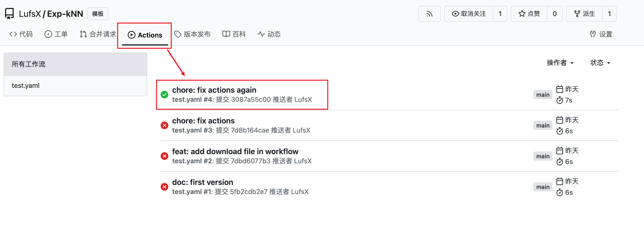This screenshot has height=231, width=644.
Task: Open the 操作者 filter dropdown
Action: click(560, 63)
